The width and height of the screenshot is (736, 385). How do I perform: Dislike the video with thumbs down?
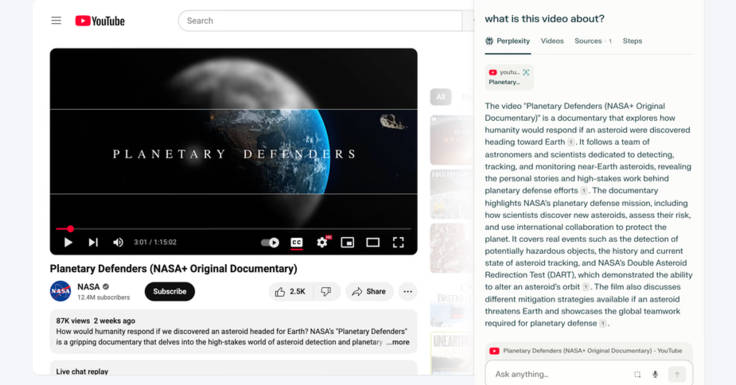(x=326, y=292)
